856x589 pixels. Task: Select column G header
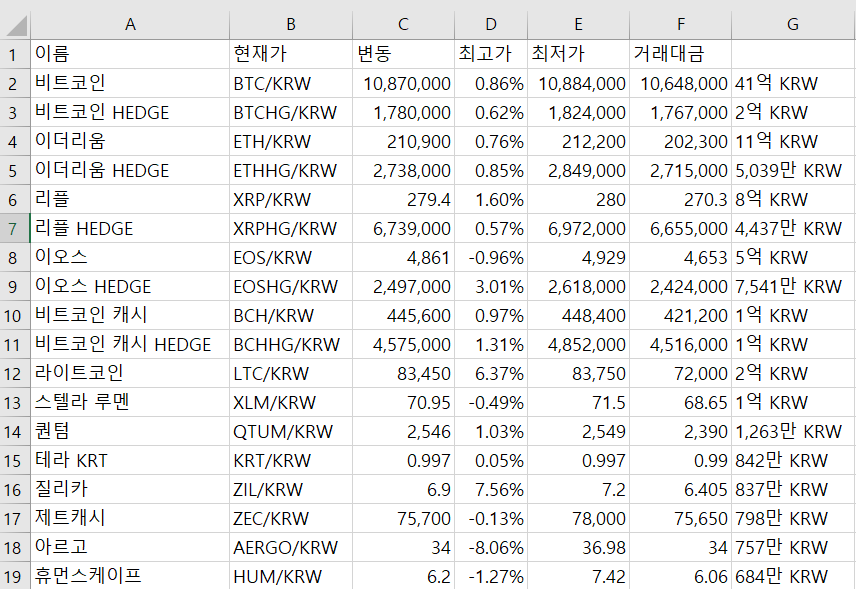click(x=793, y=25)
